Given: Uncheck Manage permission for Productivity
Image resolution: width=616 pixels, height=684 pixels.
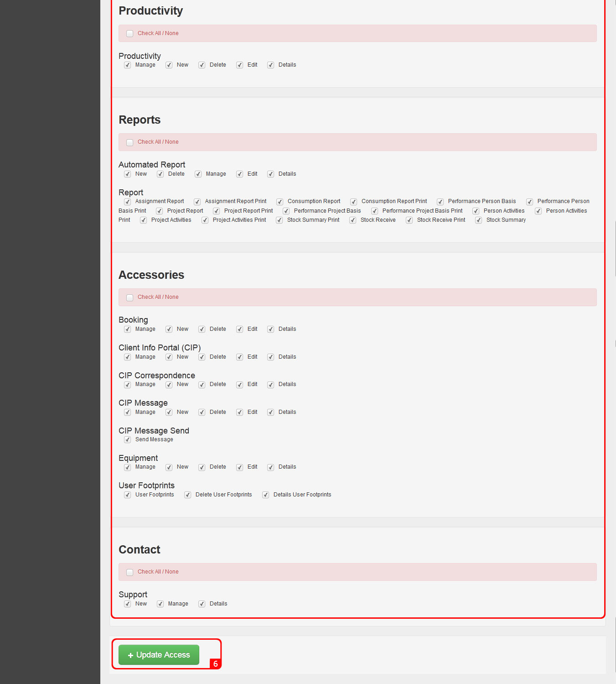Looking at the screenshot, I should (128, 65).
